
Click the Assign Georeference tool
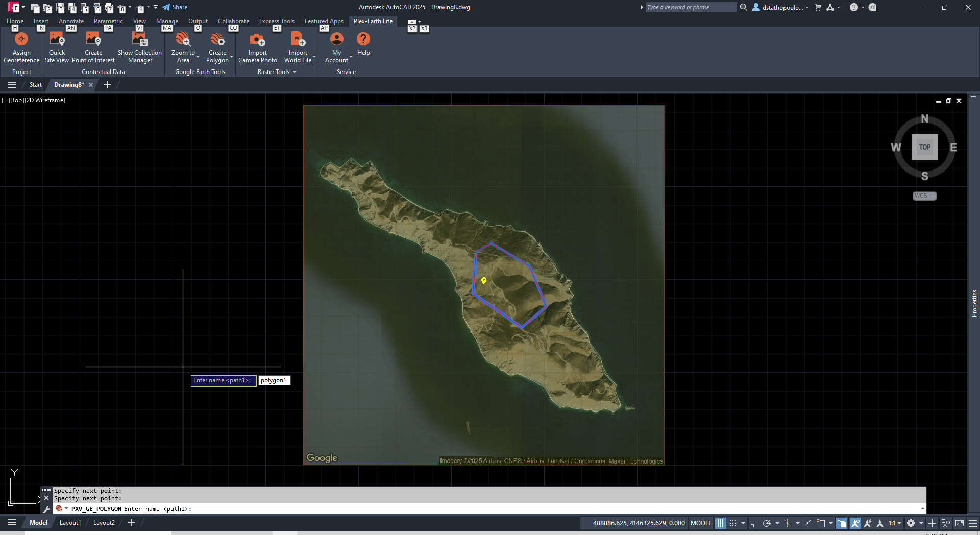point(21,47)
